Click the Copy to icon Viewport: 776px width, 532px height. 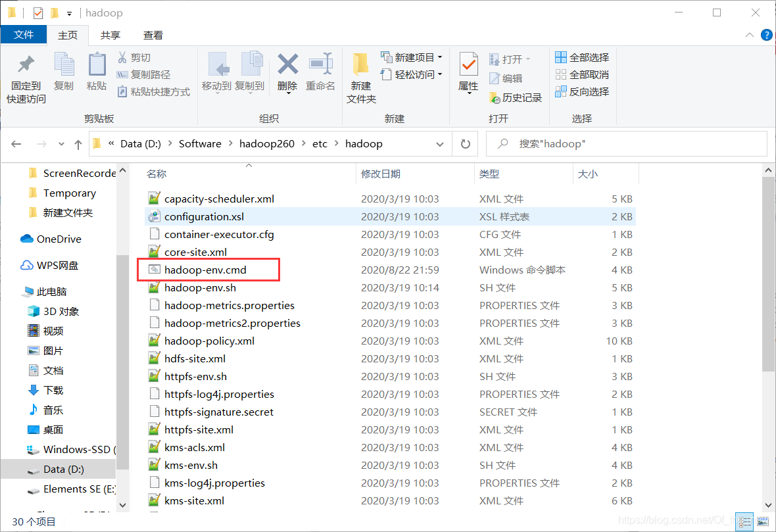[251, 64]
